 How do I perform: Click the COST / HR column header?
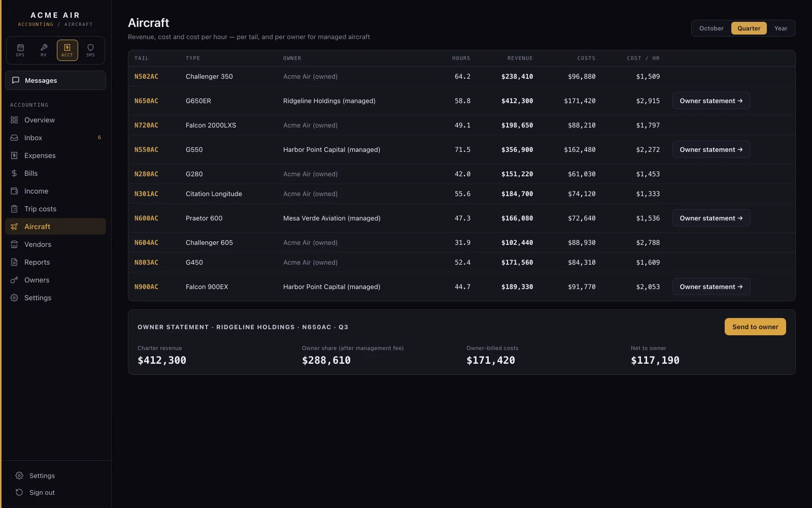point(643,58)
